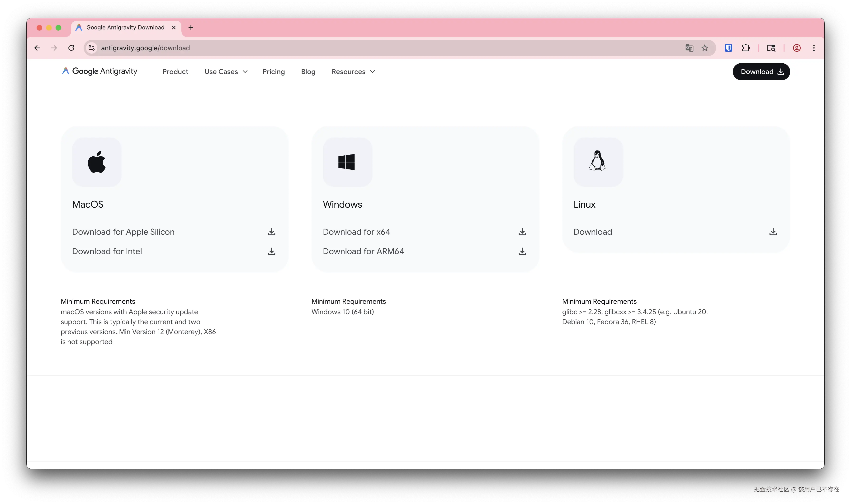Click the Intel download arrow icon
Viewport: 851px width, 504px height.
[271, 251]
